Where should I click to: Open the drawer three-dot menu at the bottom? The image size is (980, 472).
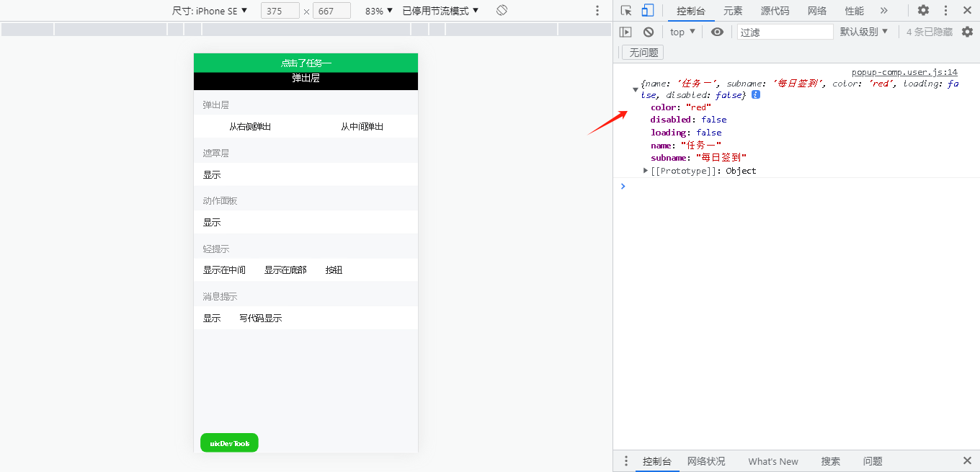pos(626,461)
